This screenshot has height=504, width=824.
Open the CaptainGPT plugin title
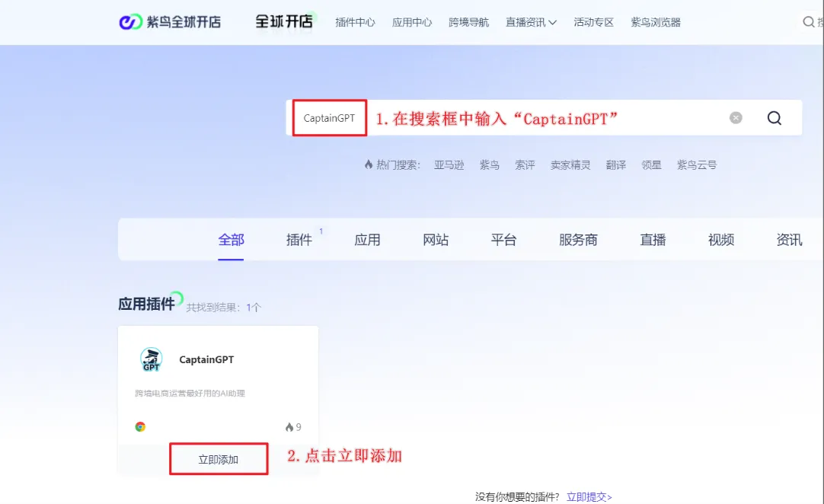click(x=206, y=359)
